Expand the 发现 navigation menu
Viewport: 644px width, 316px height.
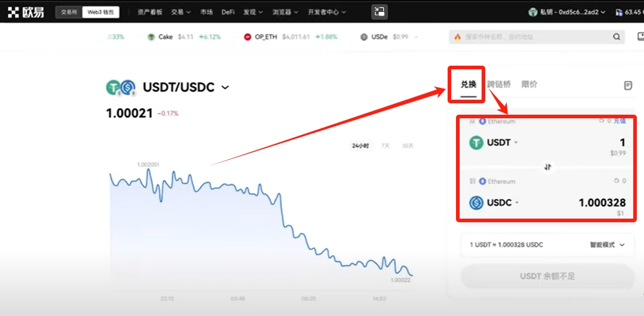(x=253, y=13)
